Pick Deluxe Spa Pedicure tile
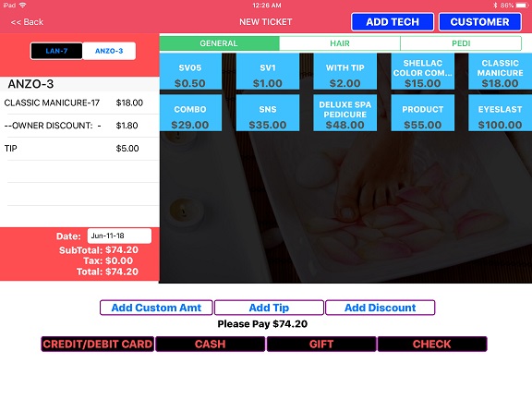Screen dimensions: 532x399 [x=345, y=113]
